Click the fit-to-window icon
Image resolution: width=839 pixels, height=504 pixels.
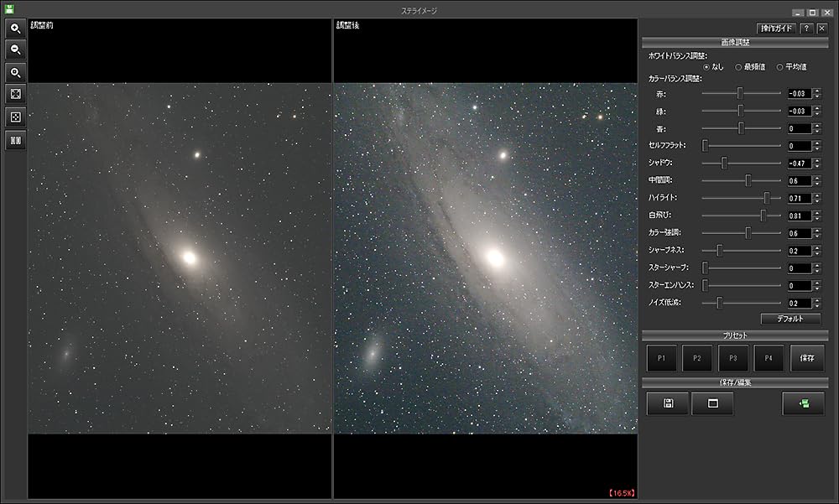(15, 94)
